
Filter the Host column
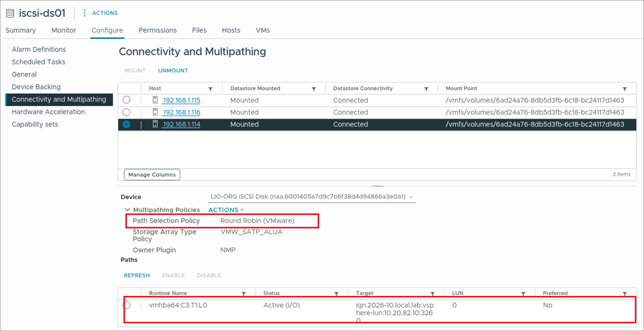pos(211,89)
